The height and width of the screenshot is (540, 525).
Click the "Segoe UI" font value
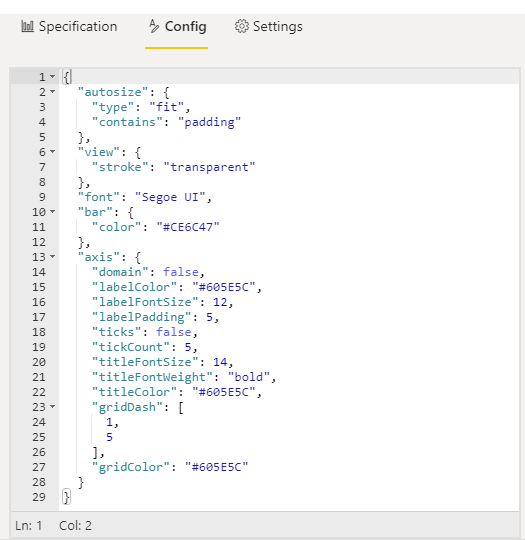pos(170,197)
